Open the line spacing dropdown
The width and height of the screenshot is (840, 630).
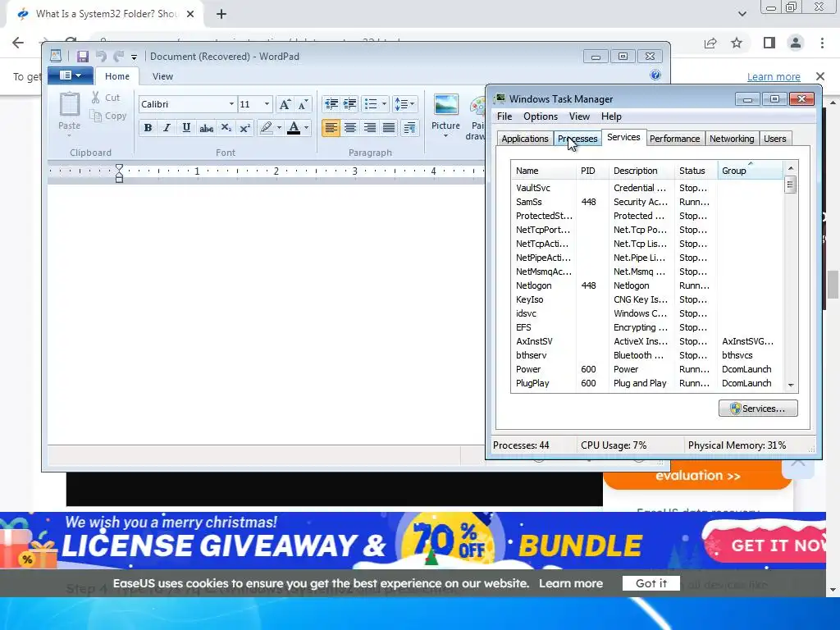[404, 104]
